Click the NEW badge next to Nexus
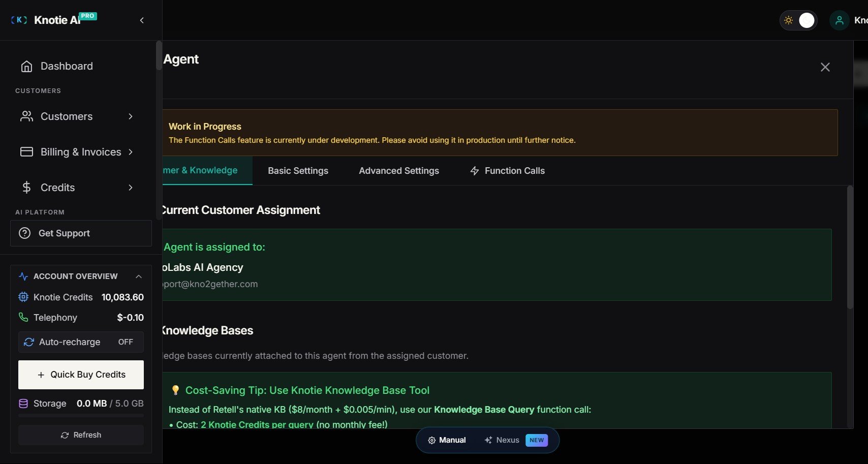Screen dimensions: 868x464 537,440
